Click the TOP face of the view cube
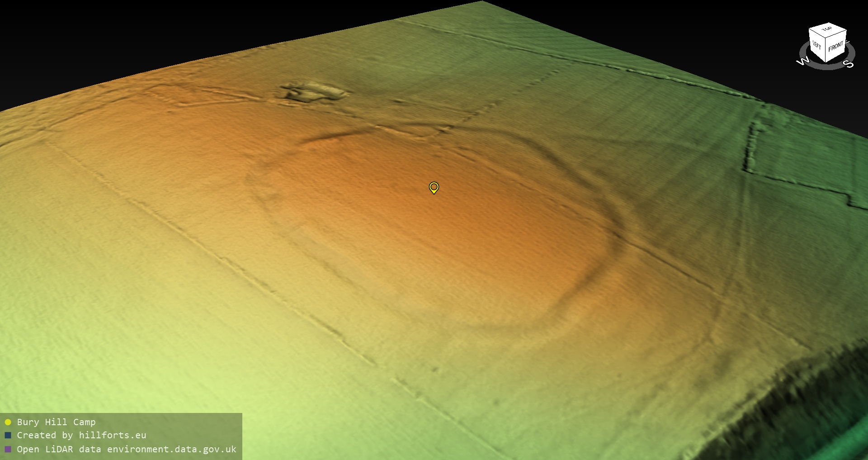Image resolution: width=868 pixels, height=460 pixels. 827,30
